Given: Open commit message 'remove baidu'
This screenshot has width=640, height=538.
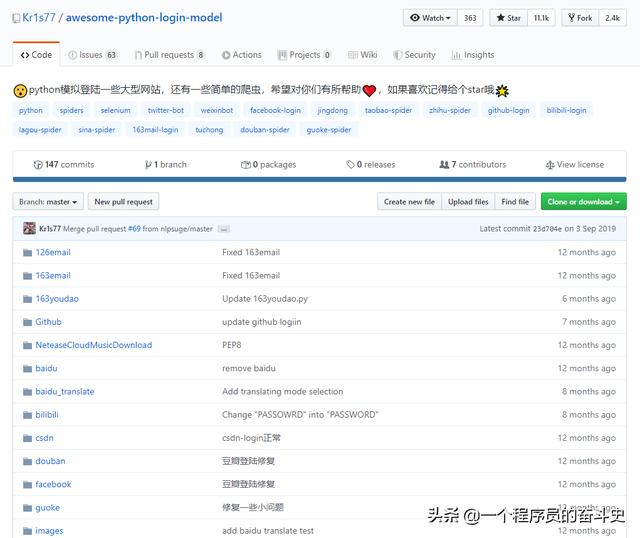Looking at the screenshot, I should [249, 368].
